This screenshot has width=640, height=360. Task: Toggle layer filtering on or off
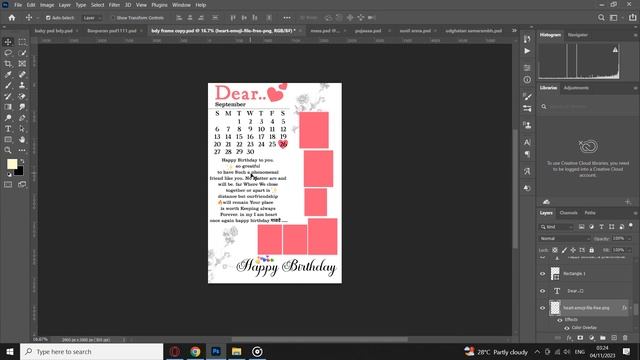click(631, 225)
